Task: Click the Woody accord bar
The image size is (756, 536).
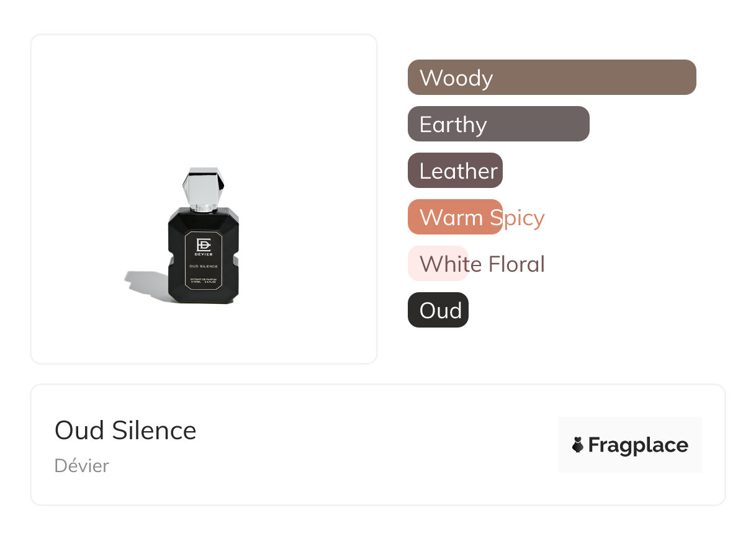Action: click(x=551, y=78)
